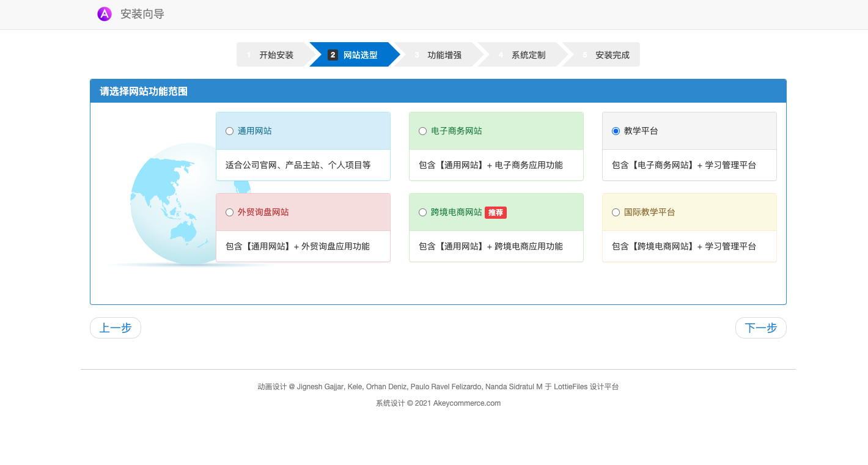The height and width of the screenshot is (465, 868).
Task: Click the 系统设计 © 2021 Akeycommerce.com text
Action: pyautogui.click(x=438, y=403)
